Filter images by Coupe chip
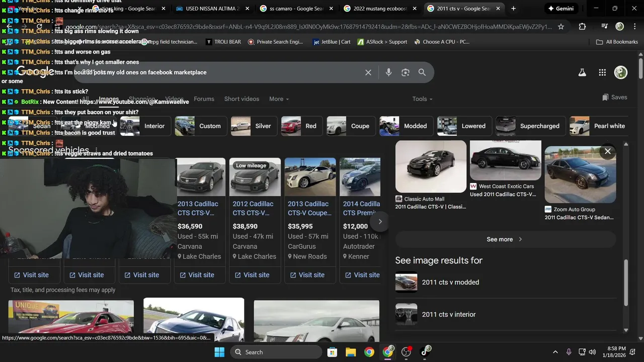The width and height of the screenshot is (644, 362). [351, 126]
